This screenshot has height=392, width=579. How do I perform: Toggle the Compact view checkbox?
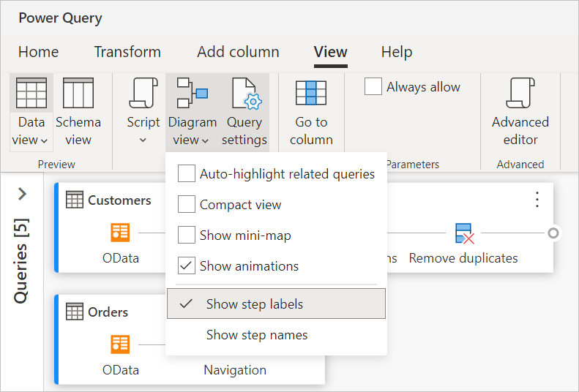tap(187, 205)
